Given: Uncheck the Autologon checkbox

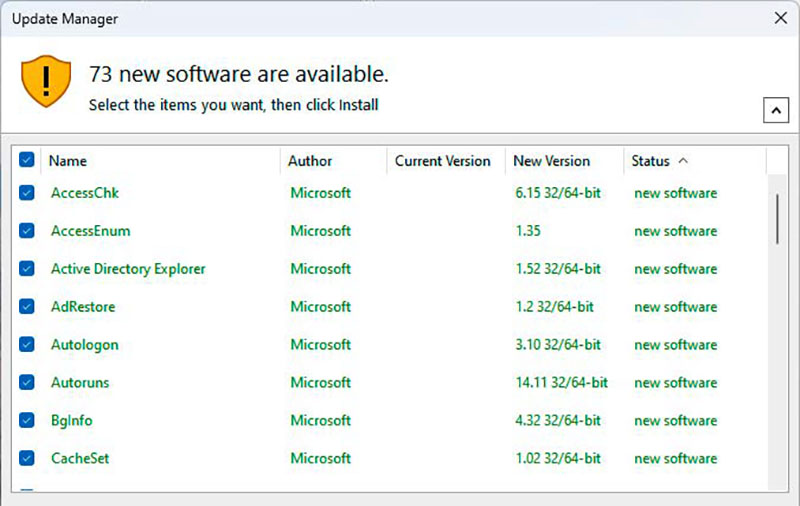Looking at the screenshot, I should (27, 344).
